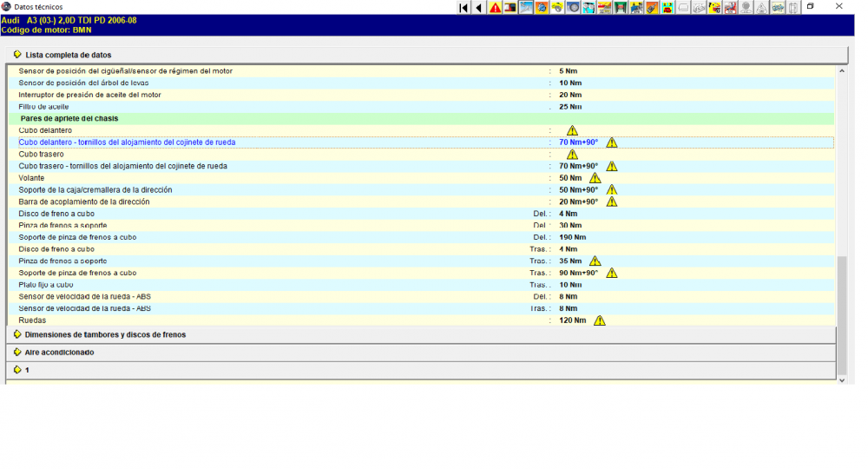868x469 pixels.
Task: Select the Cubo trasero - tornillos del alojamiento row
Action: [x=421, y=166]
